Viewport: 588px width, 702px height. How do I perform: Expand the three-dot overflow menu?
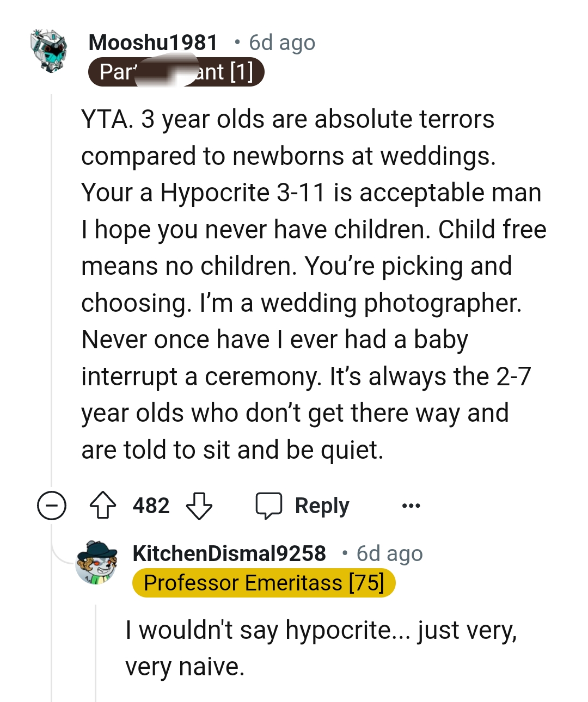pos(412,506)
